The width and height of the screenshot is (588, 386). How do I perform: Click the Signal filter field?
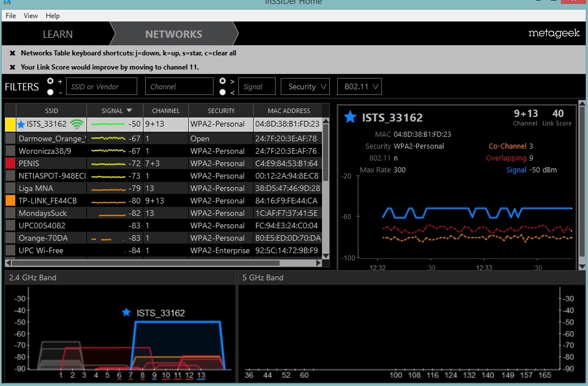pyautogui.click(x=257, y=86)
